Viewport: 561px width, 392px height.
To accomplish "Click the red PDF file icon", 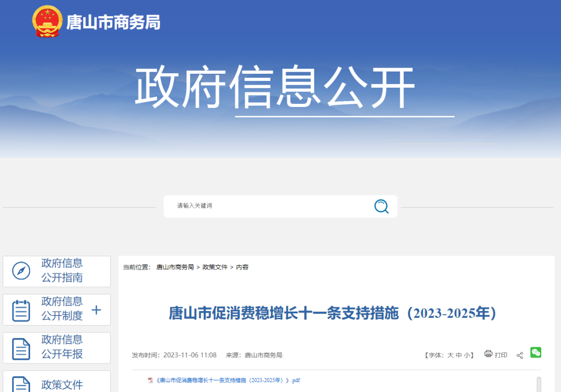I will click(x=151, y=380).
